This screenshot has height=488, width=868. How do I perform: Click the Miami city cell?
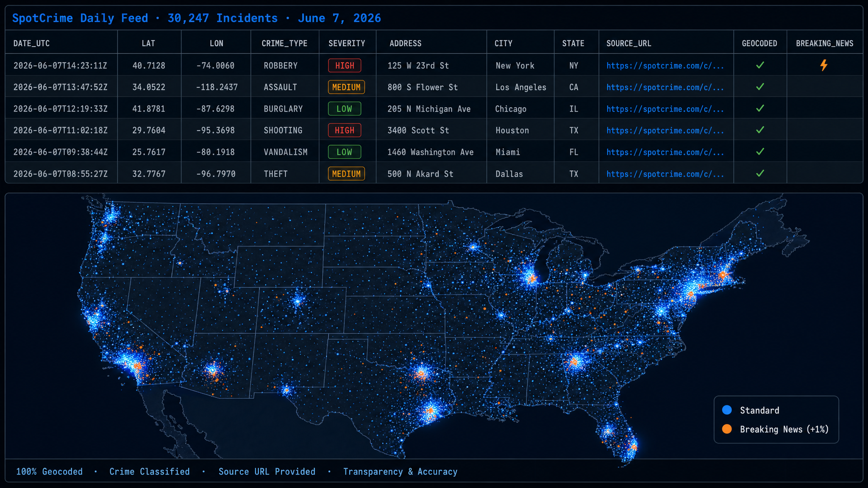coord(508,152)
